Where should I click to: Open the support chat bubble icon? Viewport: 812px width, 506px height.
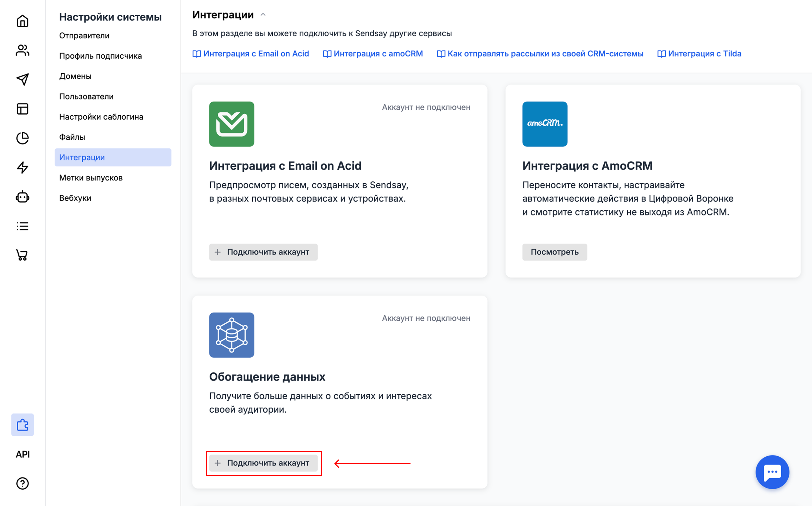773,472
